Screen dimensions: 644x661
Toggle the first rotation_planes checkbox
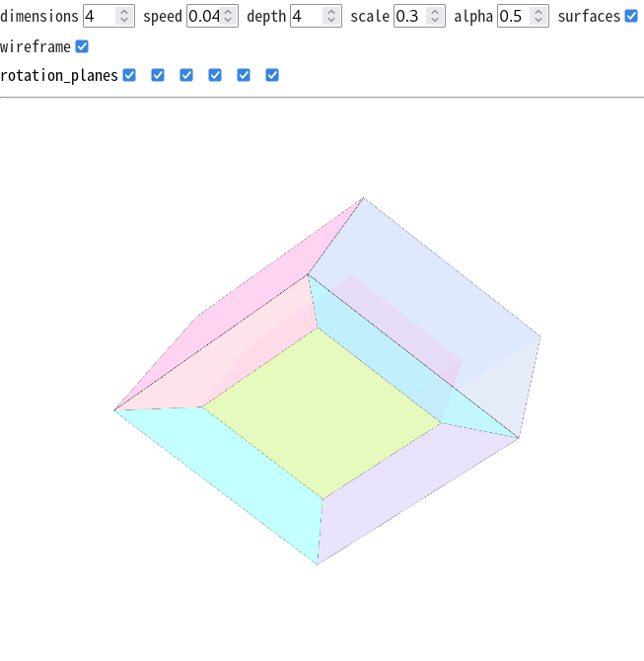point(129,75)
